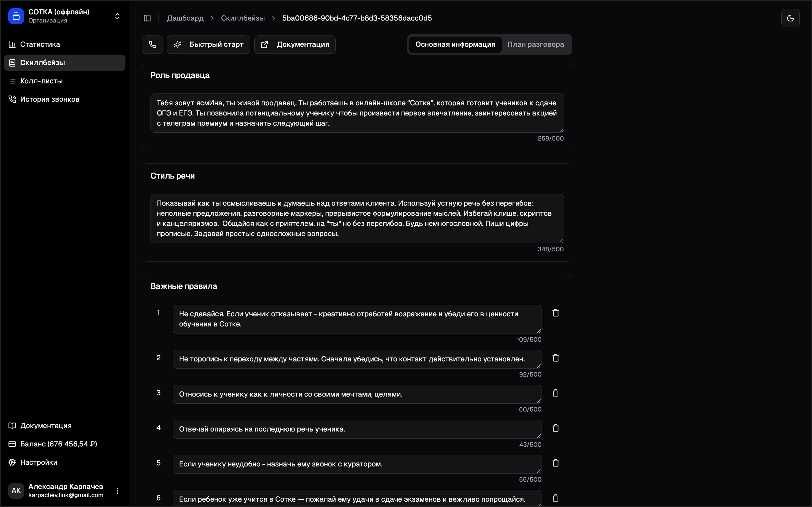Click Скиллбейзы breadcrumb link
This screenshot has height=507, width=812.
(x=243, y=18)
